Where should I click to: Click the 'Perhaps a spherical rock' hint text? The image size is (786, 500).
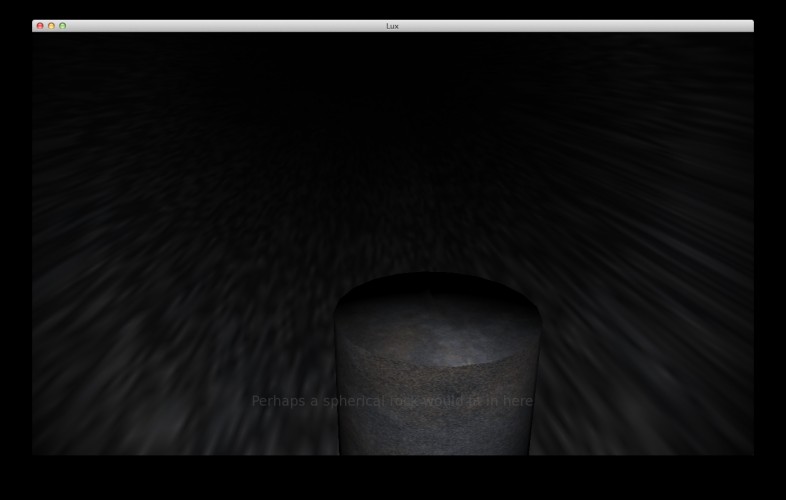392,401
